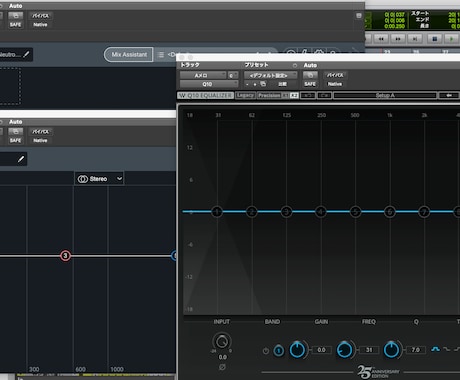Select Q10 band node 1
The image size is (460, 380).
217,211
